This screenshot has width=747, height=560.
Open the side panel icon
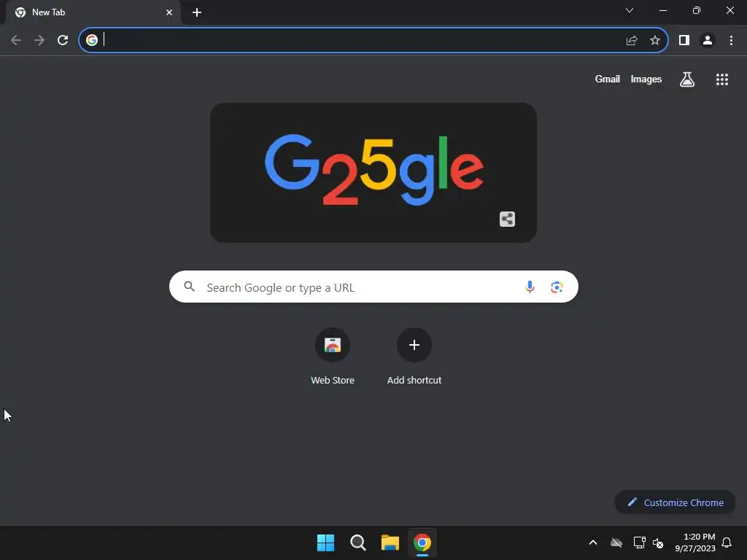684,40
